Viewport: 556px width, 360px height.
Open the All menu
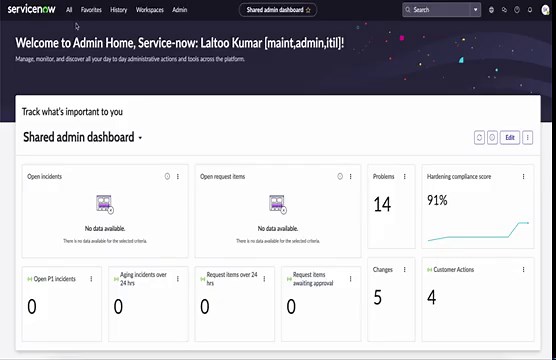tap(69, 10)
